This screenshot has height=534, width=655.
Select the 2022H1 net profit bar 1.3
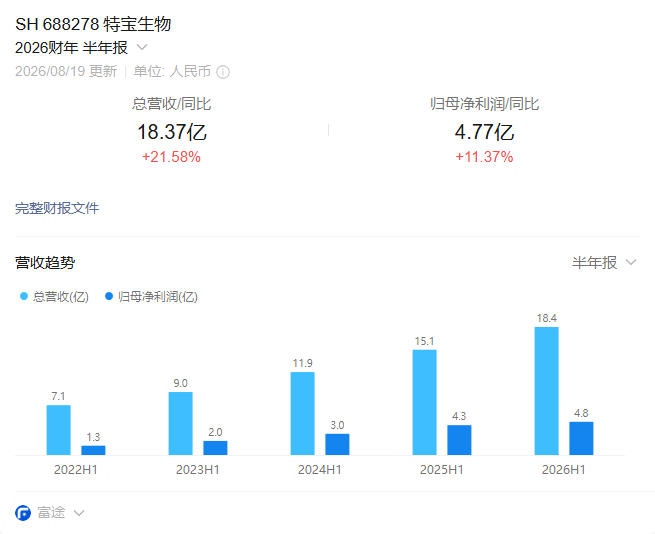pos(93,450)
